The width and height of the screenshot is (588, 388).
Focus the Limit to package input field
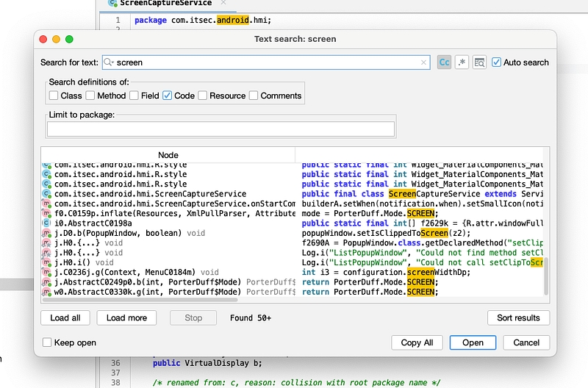point(220,129)
